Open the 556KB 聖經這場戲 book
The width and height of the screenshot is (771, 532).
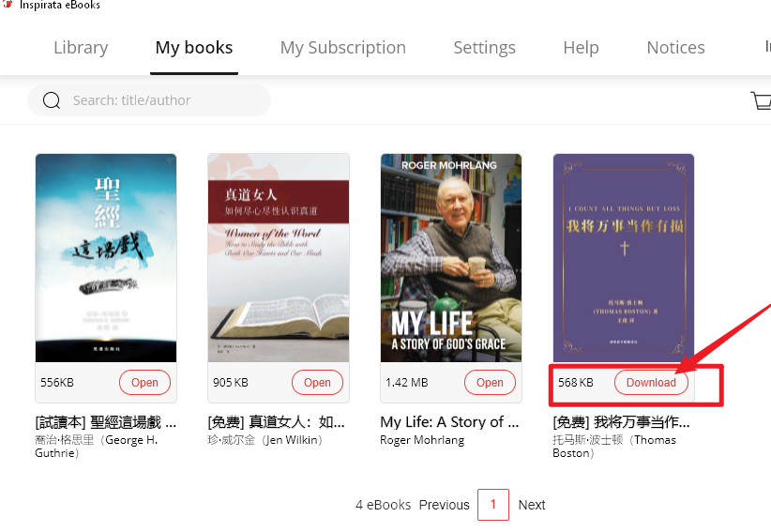click(144, 383)
